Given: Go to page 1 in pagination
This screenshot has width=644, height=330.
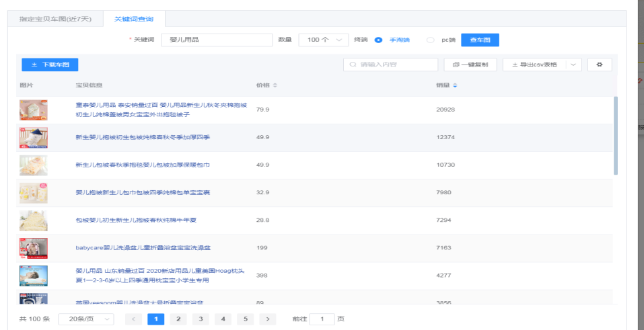Looking at the screenshot, I should point(155,319).
